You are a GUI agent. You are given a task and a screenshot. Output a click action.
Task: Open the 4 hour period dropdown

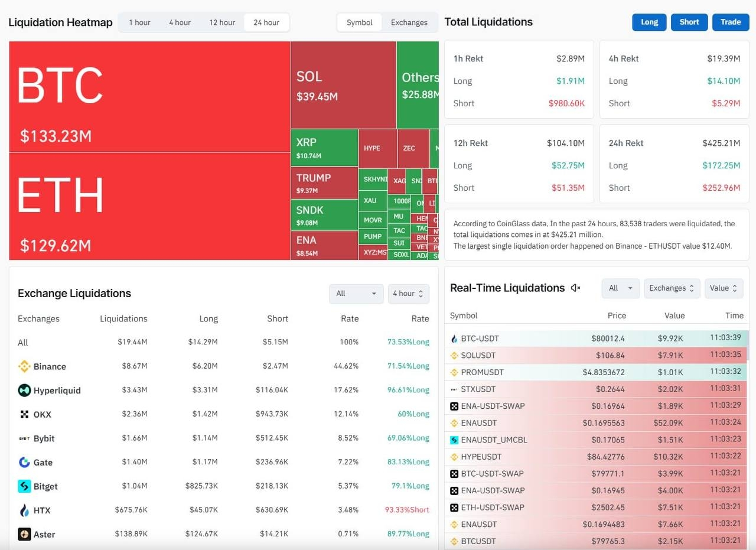coord(408,294)
